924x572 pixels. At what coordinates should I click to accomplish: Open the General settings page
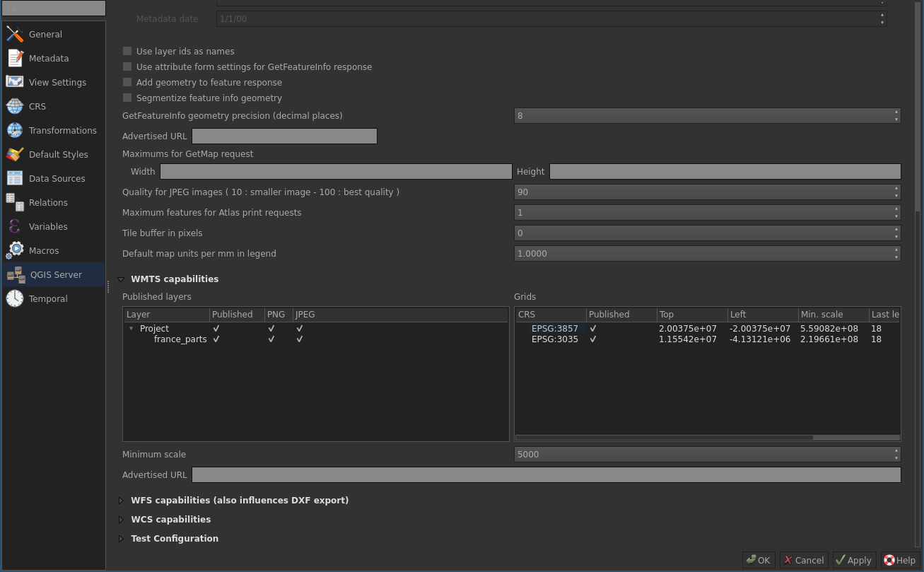point(46,34)
